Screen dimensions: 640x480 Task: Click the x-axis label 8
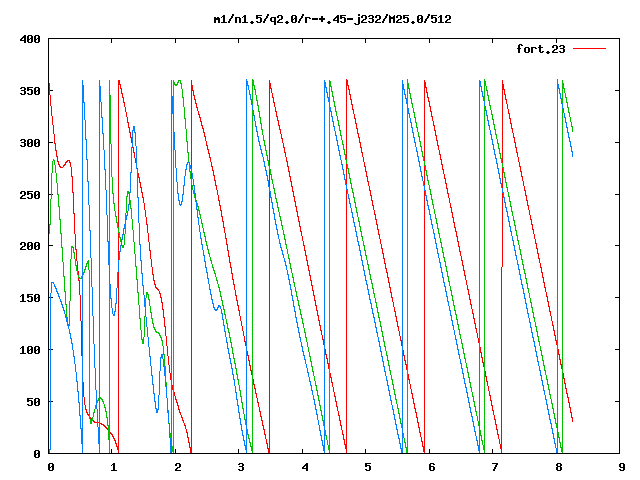pos(558,467)
